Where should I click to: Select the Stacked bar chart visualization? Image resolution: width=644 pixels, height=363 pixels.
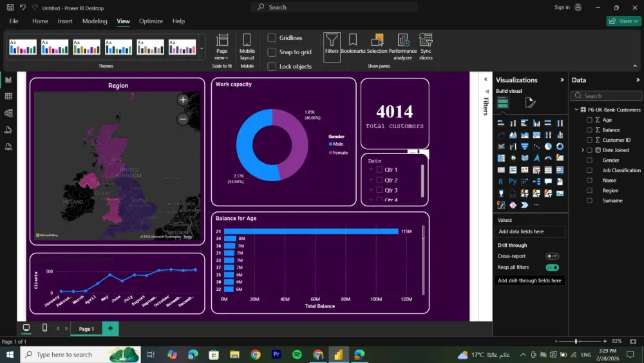500,123
